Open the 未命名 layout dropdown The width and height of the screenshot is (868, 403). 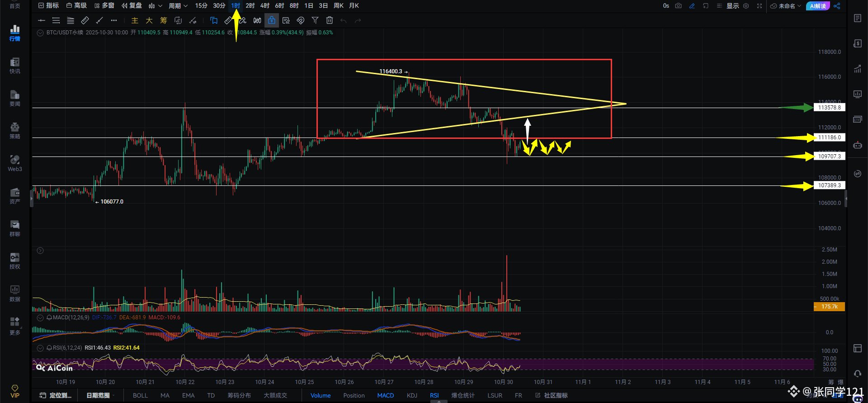(786, 6)
